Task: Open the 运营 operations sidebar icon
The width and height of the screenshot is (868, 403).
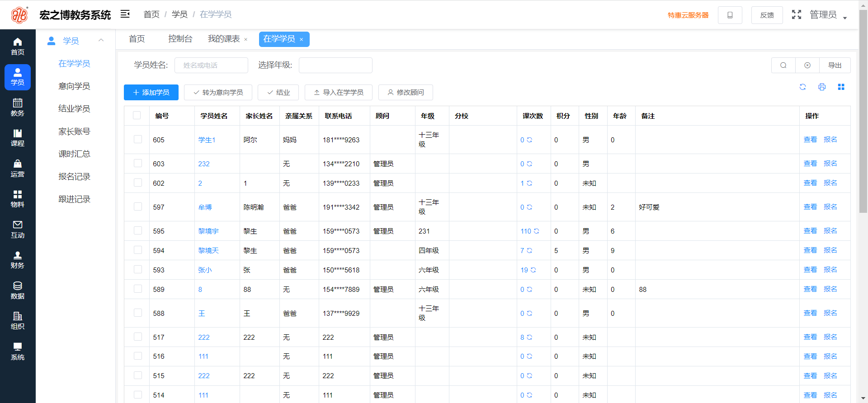Action: 18,169
